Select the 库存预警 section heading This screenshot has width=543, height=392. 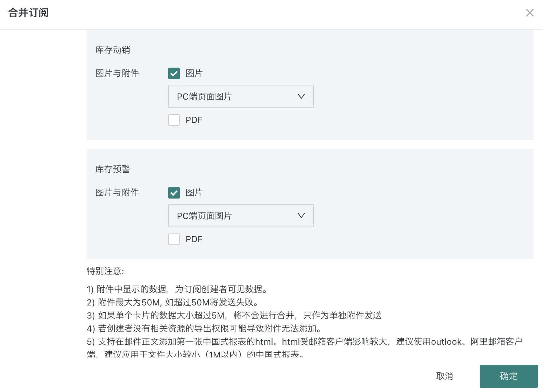point(113,169)
